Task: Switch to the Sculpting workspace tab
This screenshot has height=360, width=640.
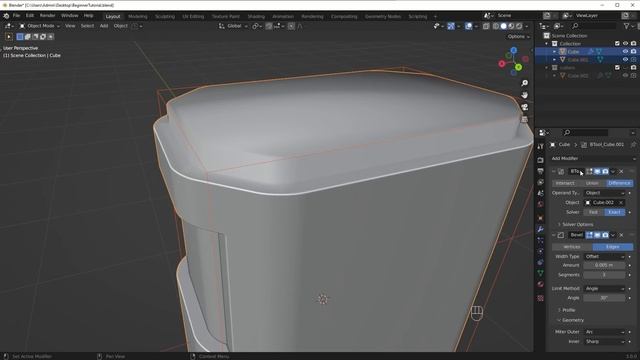Action: (x=164, y=17)
